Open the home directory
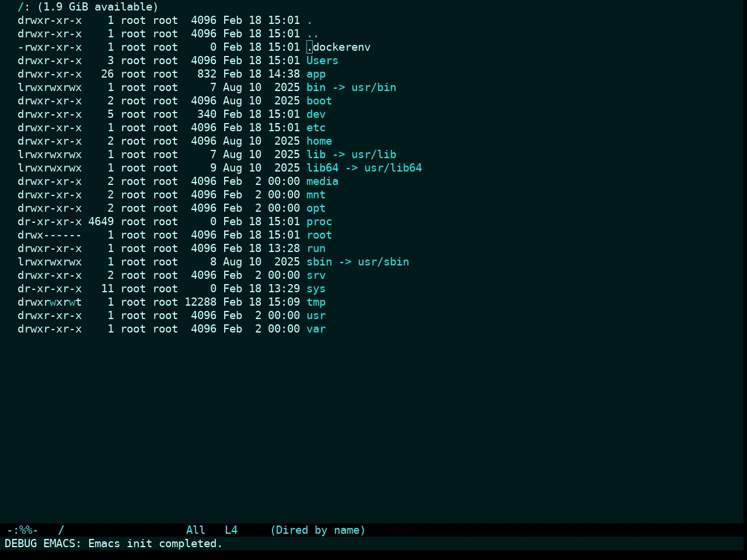The height and width of the screenshot is (560, 747). (319, 141)
